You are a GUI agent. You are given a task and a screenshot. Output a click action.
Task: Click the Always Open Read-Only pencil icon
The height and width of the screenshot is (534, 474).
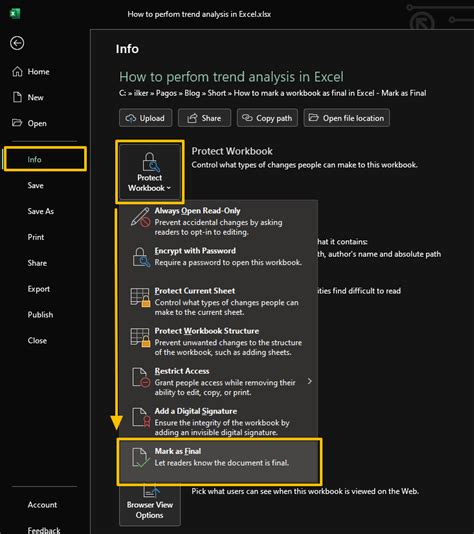(x=140, y=218)
